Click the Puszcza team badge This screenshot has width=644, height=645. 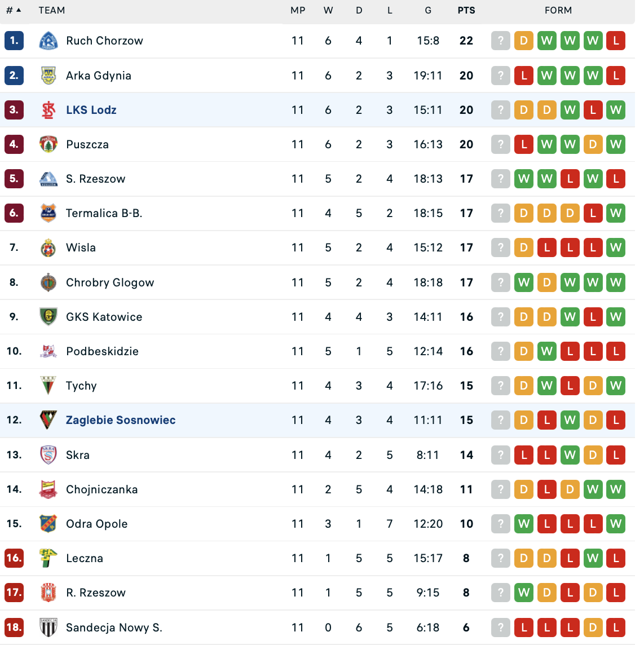coord(48,144)
